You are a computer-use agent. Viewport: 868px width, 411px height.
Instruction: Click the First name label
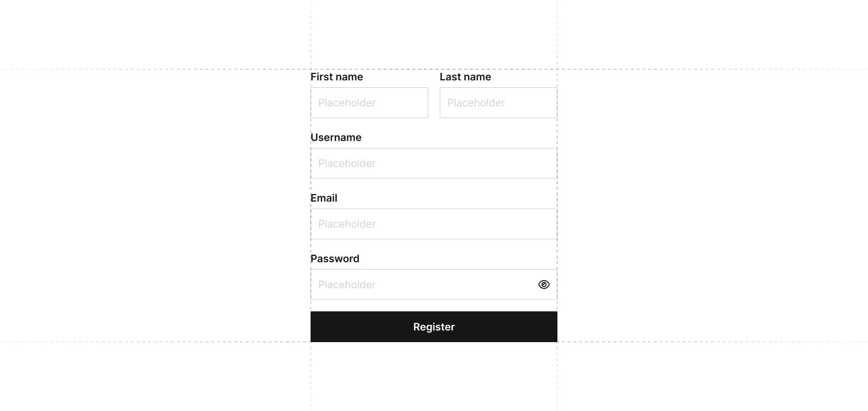coord(337,77)
